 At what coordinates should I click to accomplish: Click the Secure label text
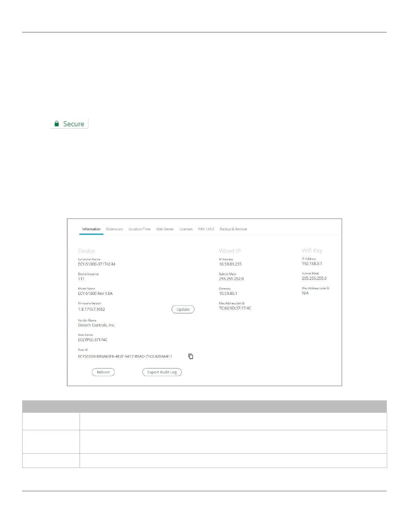point(74,124)
